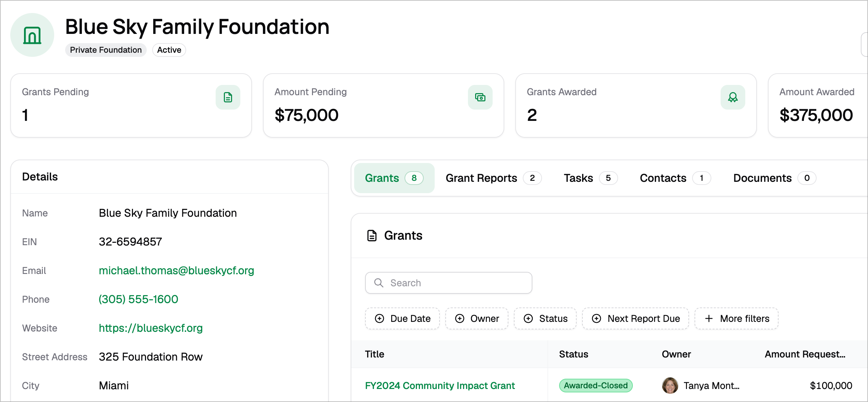Click the Amount Pending money icon
Screen dimensions: 868x402
tap(480, 97)
